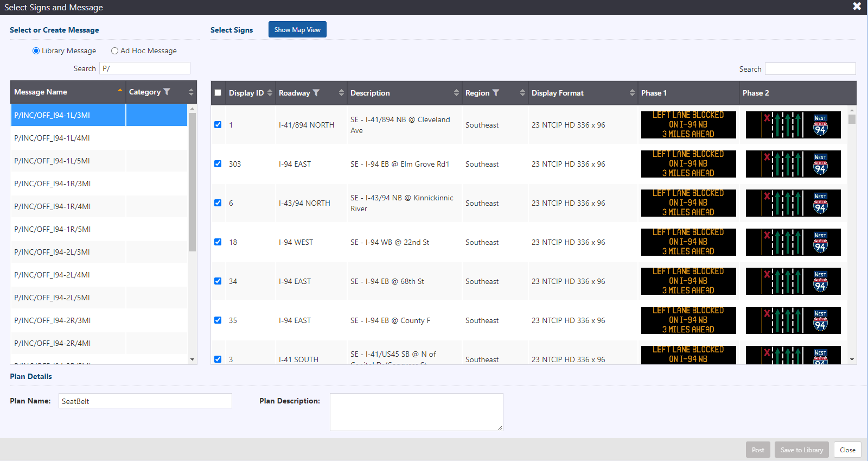Viewport: 868px width, 461px height.
Task: Click Phase 1 sign preview for Display ID 303
Action: [688, 164]
